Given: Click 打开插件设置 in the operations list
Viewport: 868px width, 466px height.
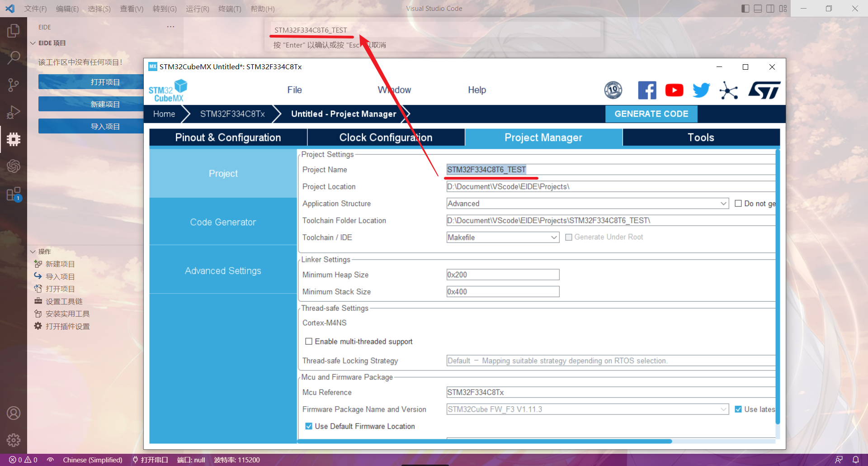Looking at the screenshot, I should tap(67, 326).
